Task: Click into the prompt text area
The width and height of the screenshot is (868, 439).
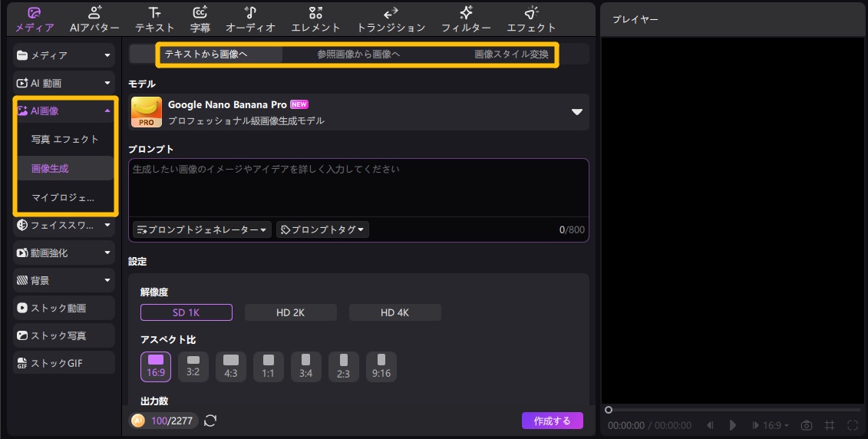Action: click(x=358, y=188)
